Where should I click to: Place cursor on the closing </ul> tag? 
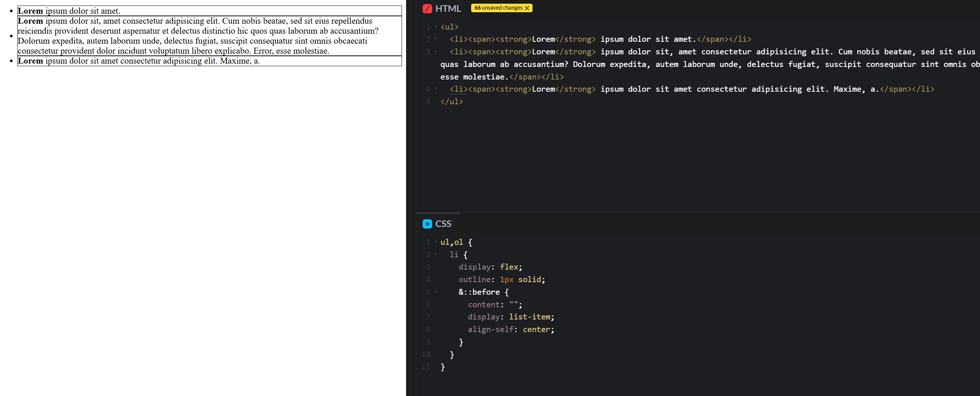click(x=452, y=102)
